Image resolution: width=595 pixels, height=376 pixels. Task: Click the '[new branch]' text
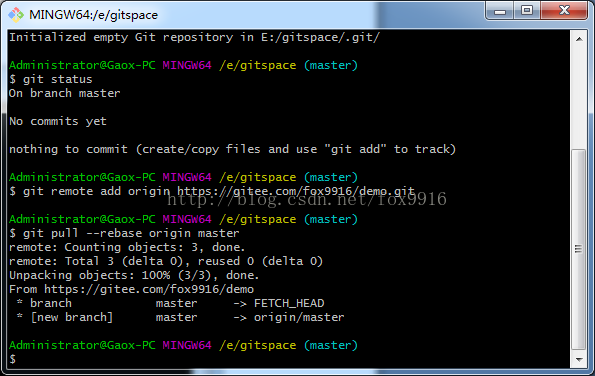point(72,318)
